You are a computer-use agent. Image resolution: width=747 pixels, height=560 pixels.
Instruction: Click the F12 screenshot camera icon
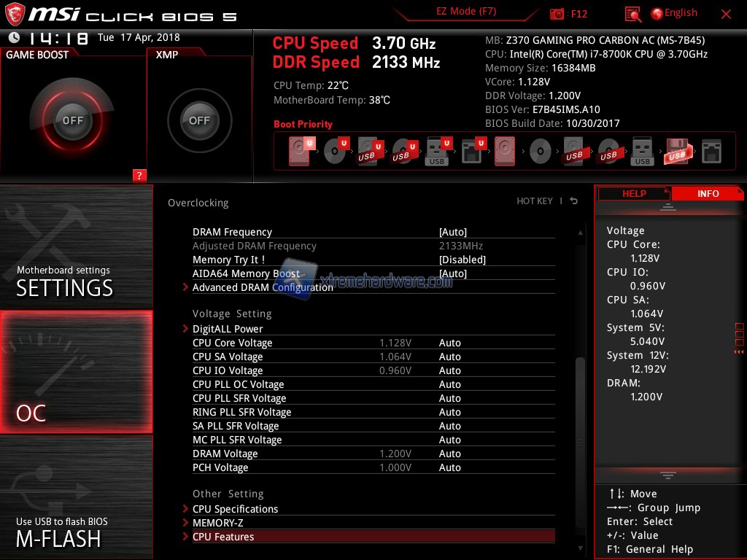tap(557, 14)
